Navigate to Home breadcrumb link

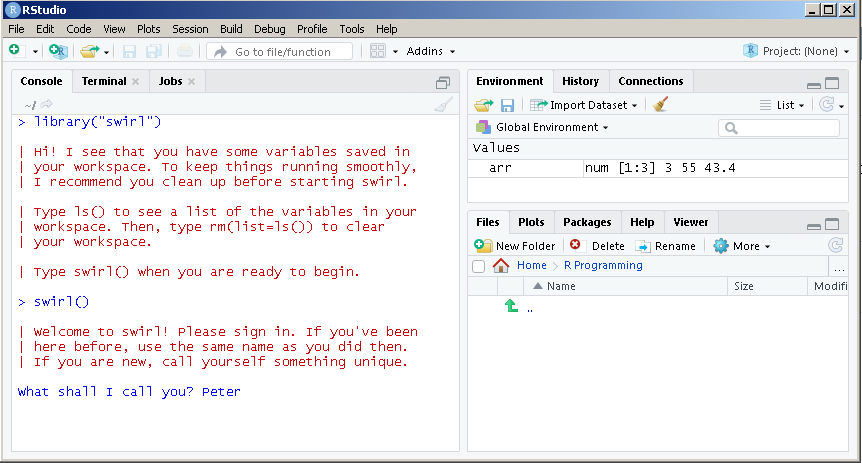coord(532,265)
